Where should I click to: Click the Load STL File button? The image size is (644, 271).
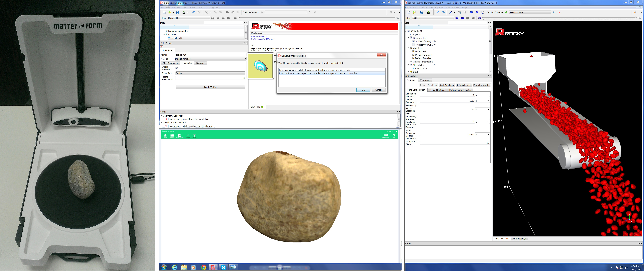[210, 87]
